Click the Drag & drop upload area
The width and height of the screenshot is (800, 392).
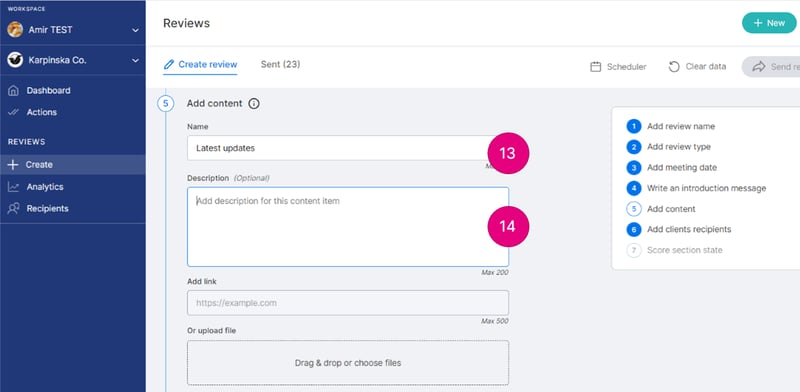point(347,363)
